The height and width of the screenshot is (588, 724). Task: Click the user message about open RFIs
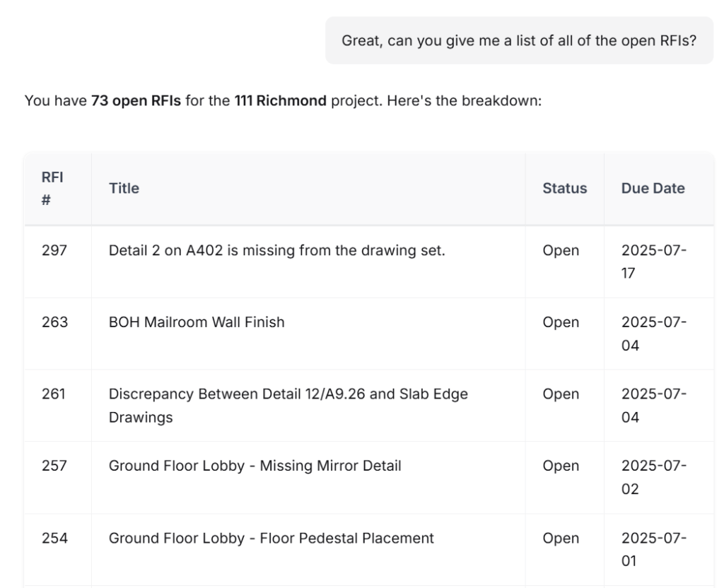coord(519,40)
